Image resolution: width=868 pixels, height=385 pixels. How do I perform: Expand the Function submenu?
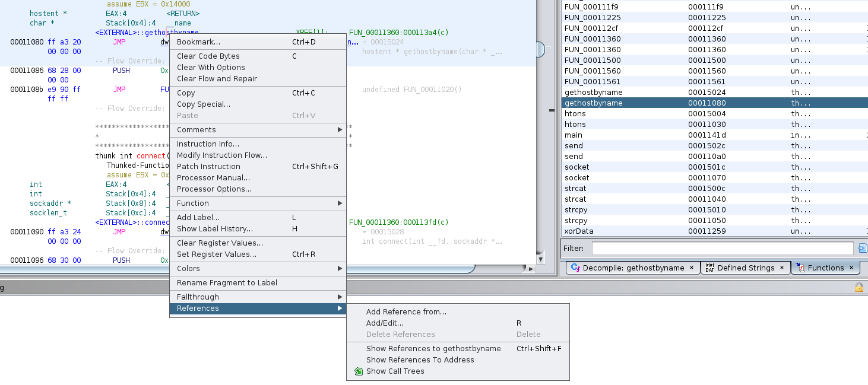(257, 203)
